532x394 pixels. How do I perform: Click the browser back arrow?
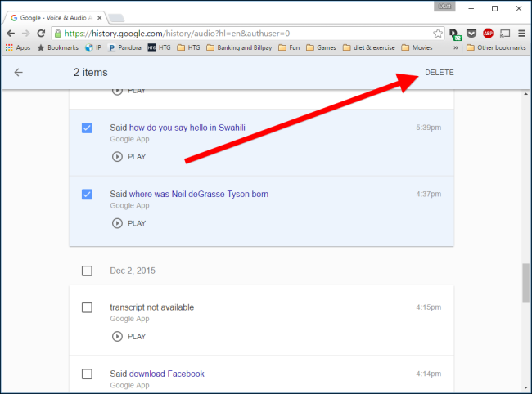point(11,34)
